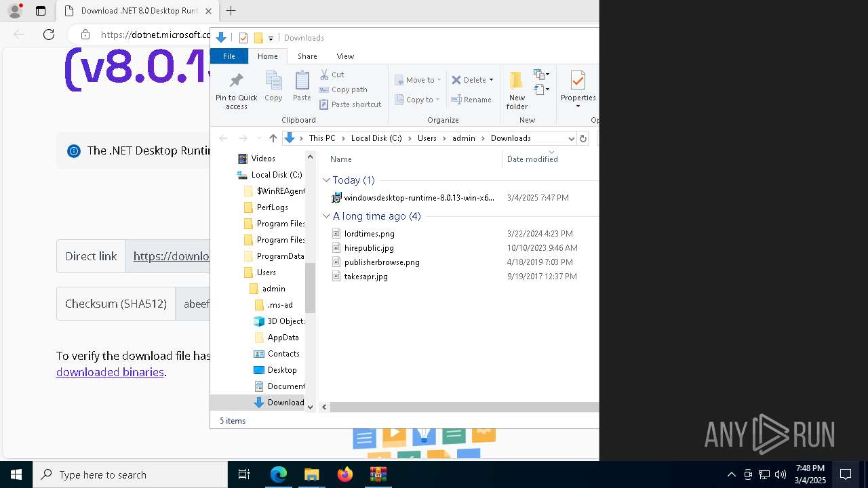
Task: Open new tab in Edge
Action: pyautogui.click(x=231, y=11)
